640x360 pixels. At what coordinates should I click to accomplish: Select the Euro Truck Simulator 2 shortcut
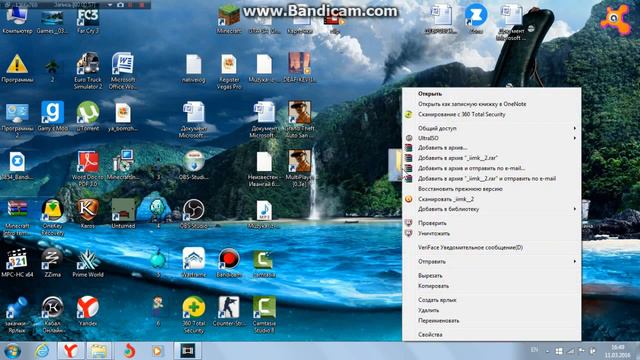pos(88,71)
